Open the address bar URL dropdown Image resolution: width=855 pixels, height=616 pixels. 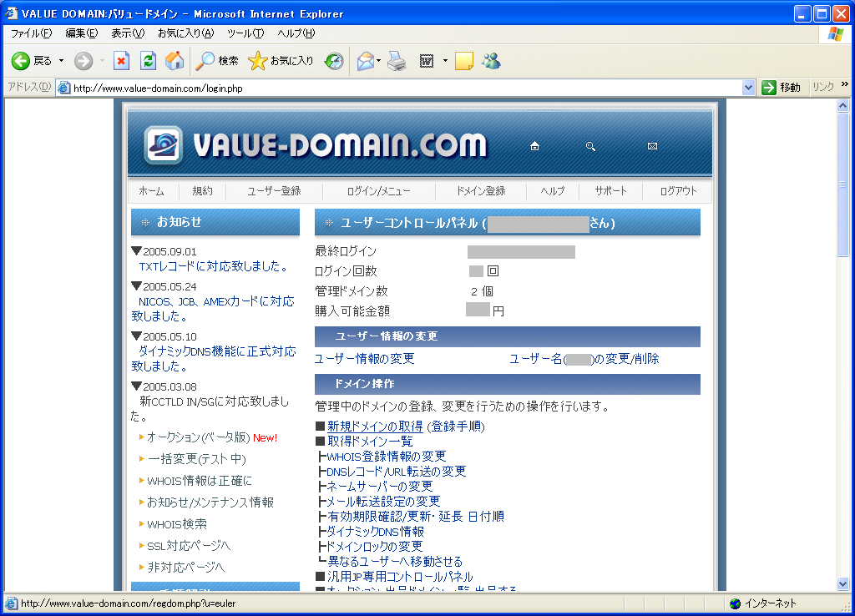coord(748,87)
